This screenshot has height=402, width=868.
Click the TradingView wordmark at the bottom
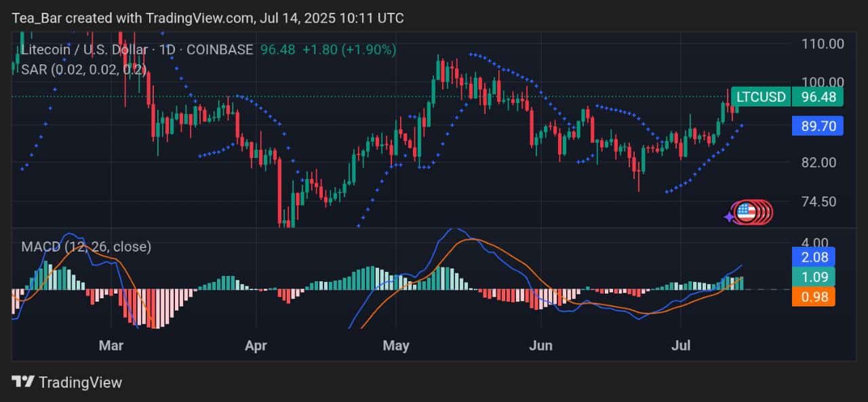[x=80, y=382]
